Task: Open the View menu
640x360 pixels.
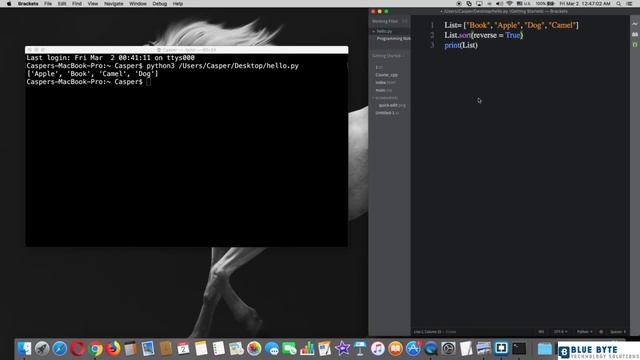Action: [93, 4]
